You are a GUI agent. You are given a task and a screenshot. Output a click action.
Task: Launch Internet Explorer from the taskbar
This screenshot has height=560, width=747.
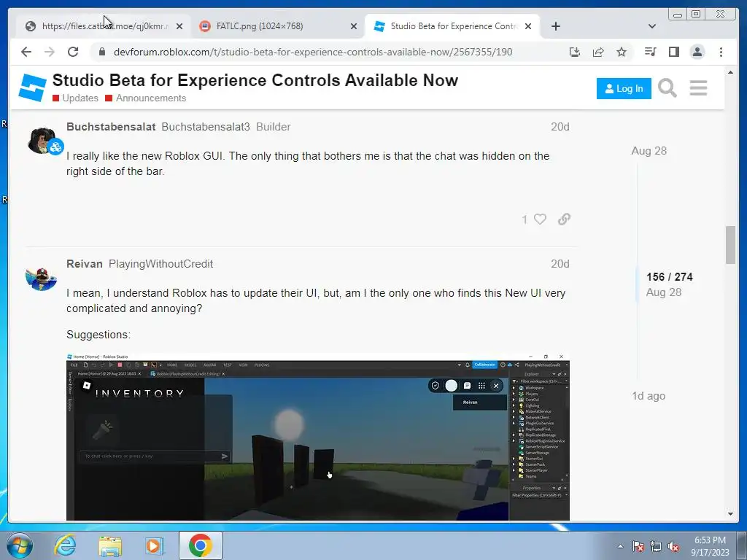click(65, 545)
